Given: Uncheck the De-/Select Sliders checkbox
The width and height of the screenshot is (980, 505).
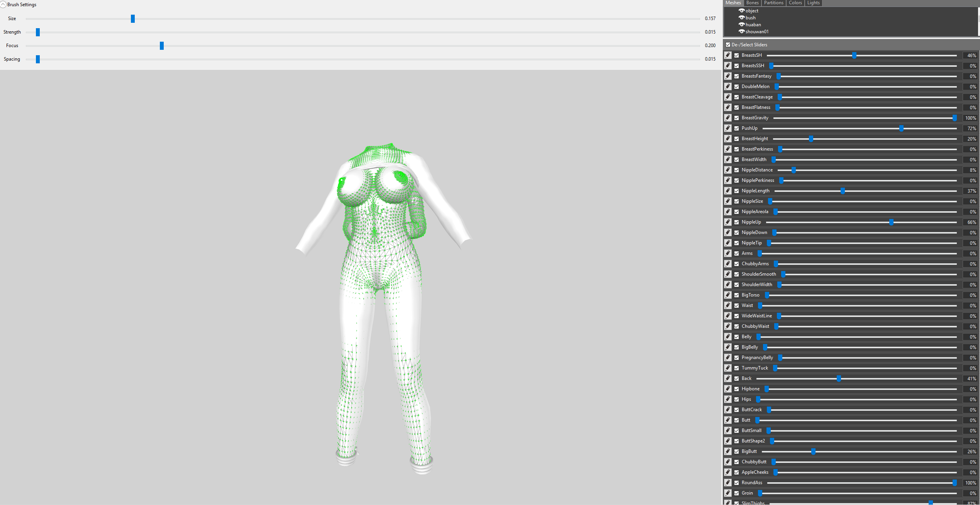Looking at the screenshot, I should [728, 45].
